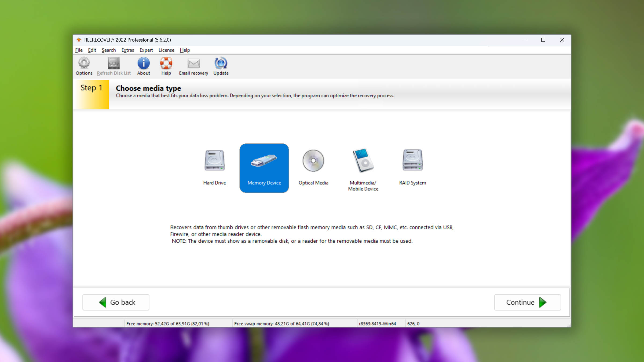Launch Email recovery from toolbar
Screen dimensions: 644x362
coord(193,66)
